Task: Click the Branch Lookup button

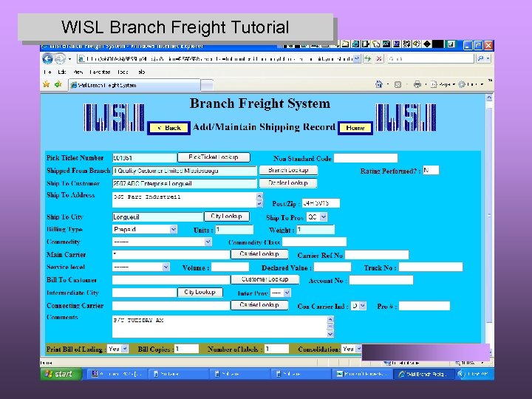Action: 288,170
